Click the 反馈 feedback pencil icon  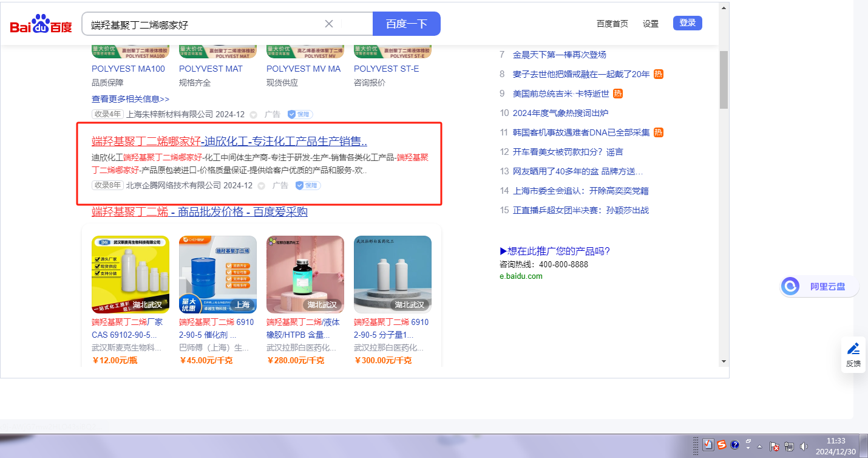(x=853, y=349)
